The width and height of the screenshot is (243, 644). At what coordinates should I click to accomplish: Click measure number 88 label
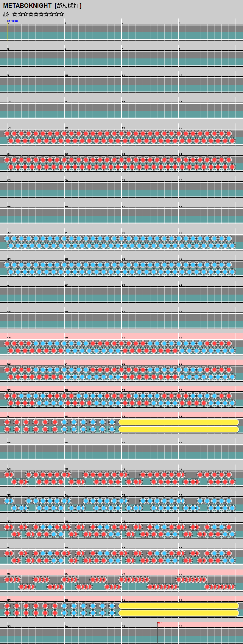(180, 574)
